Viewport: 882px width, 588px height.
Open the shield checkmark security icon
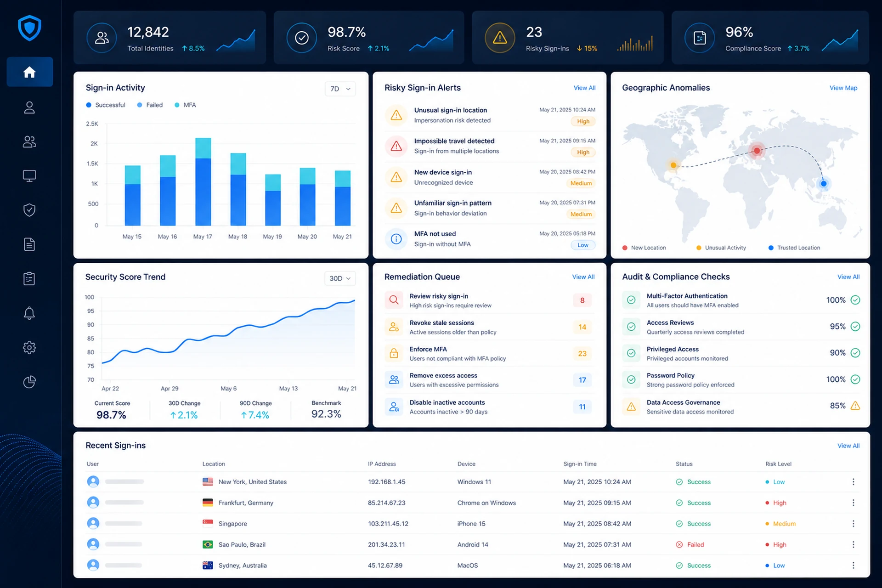click(x=29, y=210)
